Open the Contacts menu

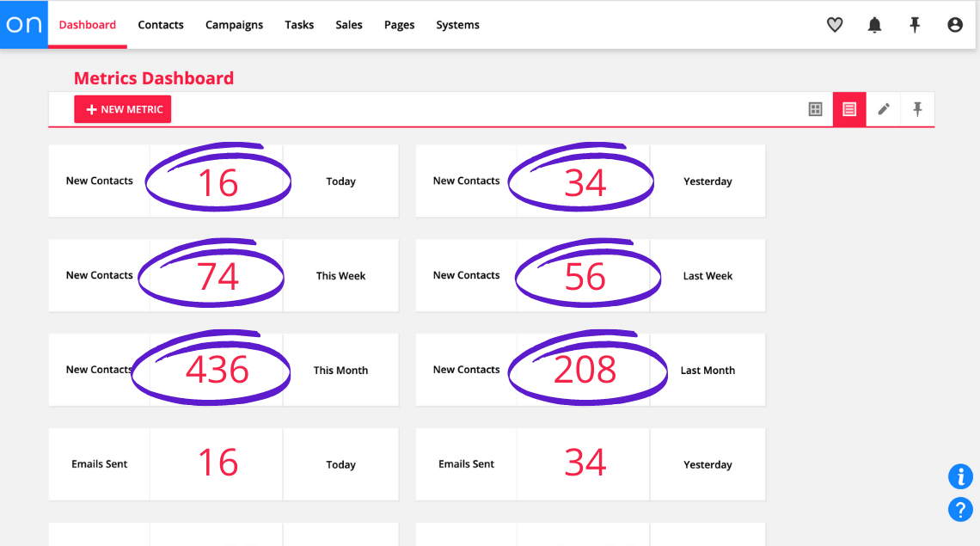[x=161, y=25]
